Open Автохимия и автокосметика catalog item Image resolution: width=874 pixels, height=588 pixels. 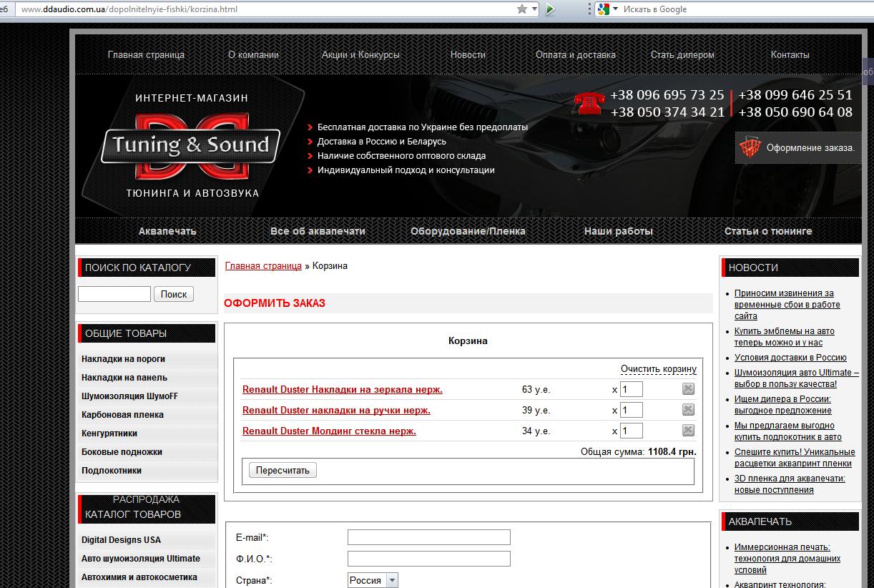pyautogui.click(x=139, y=577)
